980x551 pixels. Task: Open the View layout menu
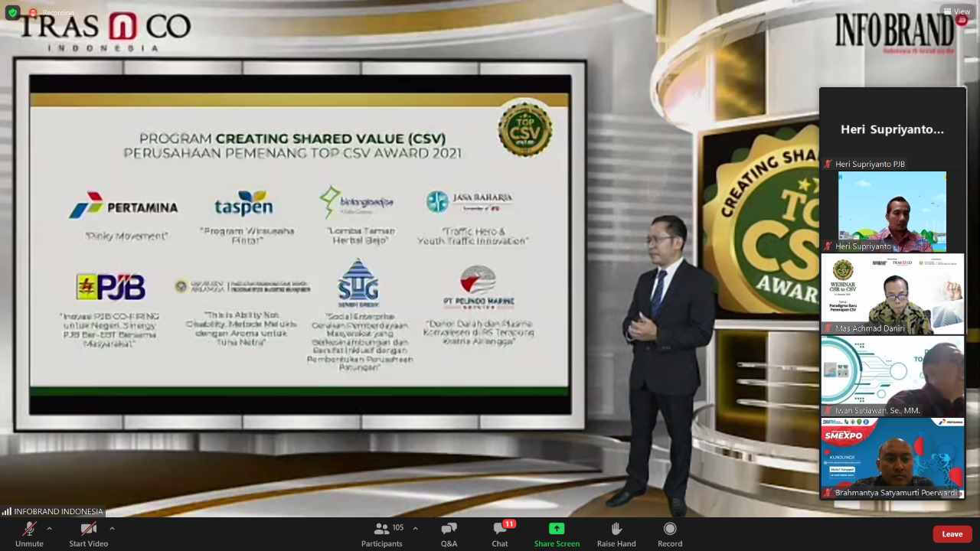click(x=956, y=11)
